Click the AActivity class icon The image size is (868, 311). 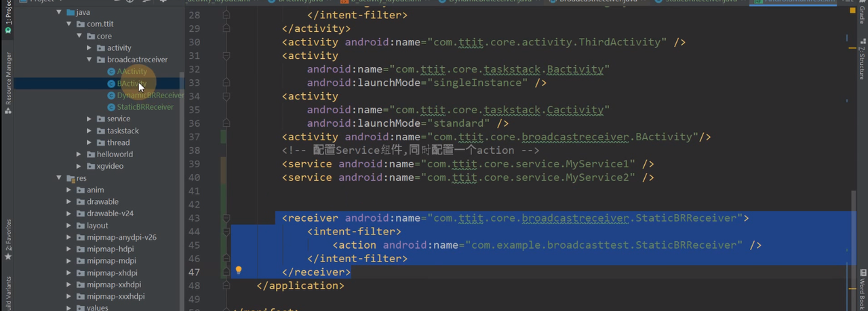[111, 71]
